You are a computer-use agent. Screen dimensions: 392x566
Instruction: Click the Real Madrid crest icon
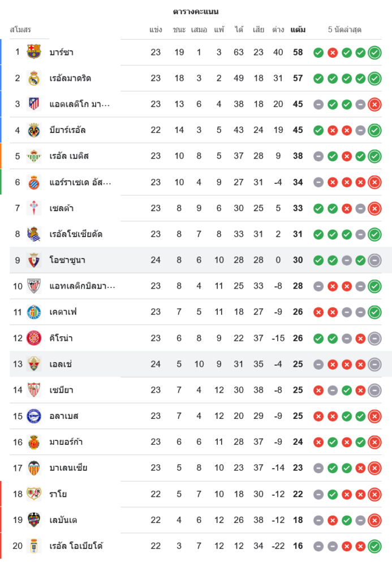pyautogui.click(x=34, y=78)
